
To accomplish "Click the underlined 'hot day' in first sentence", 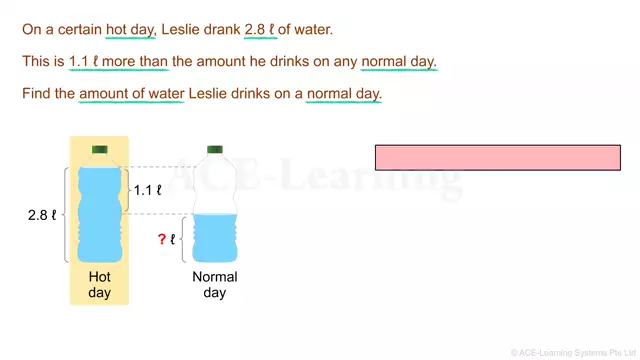I will [x=131, y=30].
